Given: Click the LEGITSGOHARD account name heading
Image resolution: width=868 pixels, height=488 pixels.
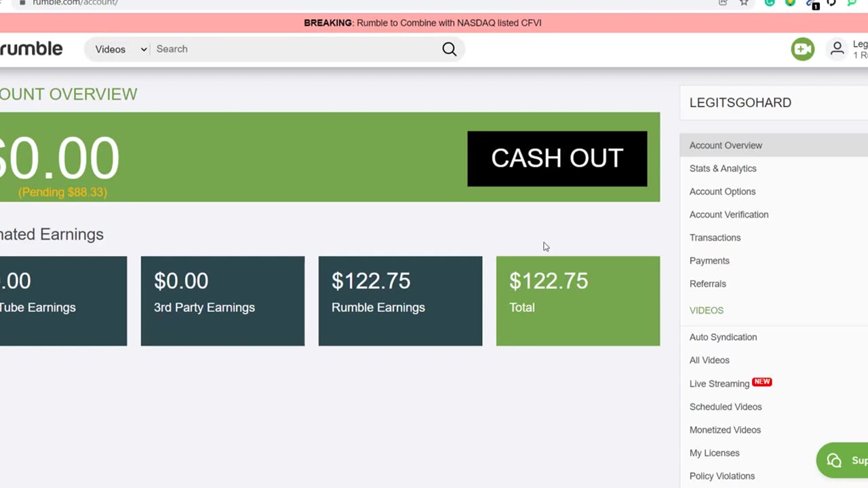Looking at the screenshot, I should 741,102.
